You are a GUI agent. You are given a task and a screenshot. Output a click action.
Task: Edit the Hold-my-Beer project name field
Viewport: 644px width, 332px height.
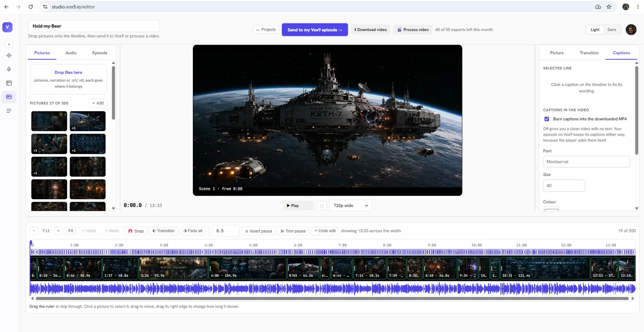click(94, 26)
